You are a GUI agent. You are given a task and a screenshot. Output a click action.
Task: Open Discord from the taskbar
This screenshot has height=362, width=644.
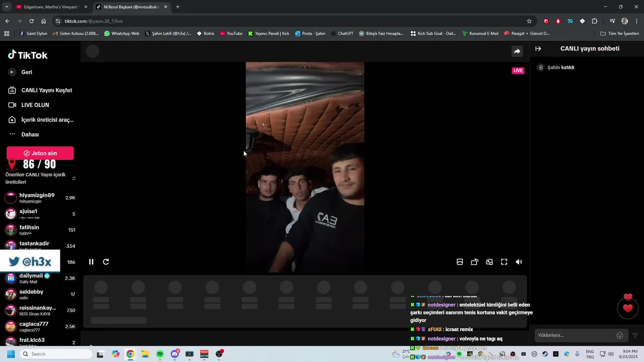pos(175,354)
